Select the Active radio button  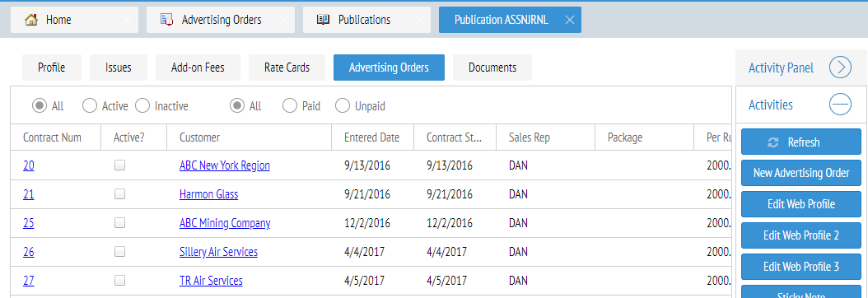tap(90, 105)
